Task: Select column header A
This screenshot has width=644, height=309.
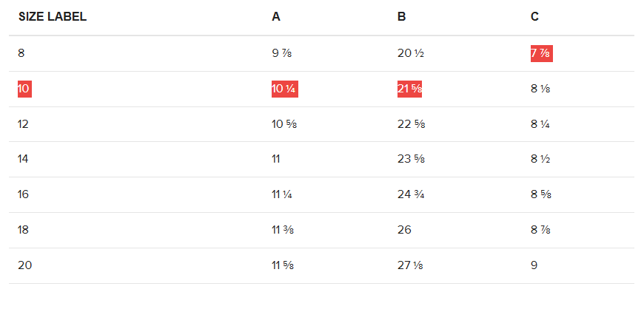Action: [276, 17]
